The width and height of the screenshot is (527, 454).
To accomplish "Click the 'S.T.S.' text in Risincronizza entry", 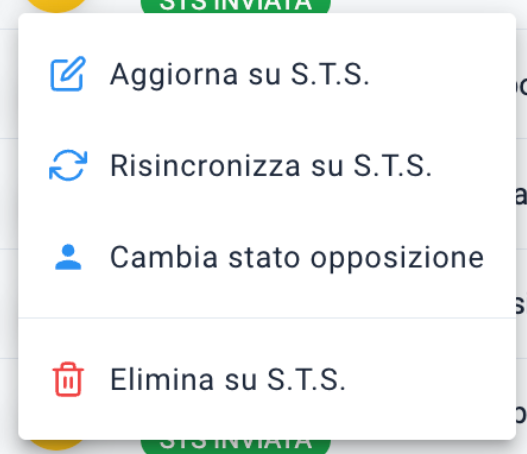I will point(393,165).
